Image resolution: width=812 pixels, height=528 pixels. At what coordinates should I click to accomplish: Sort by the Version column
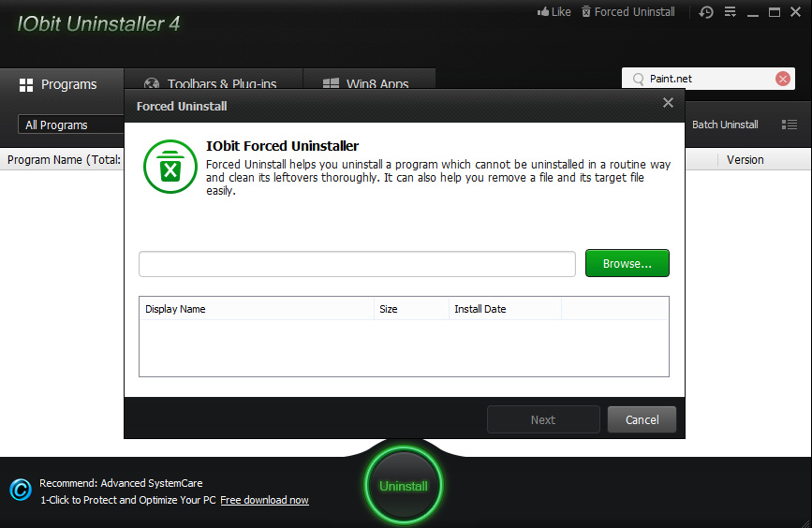click(x=745, y=160)
